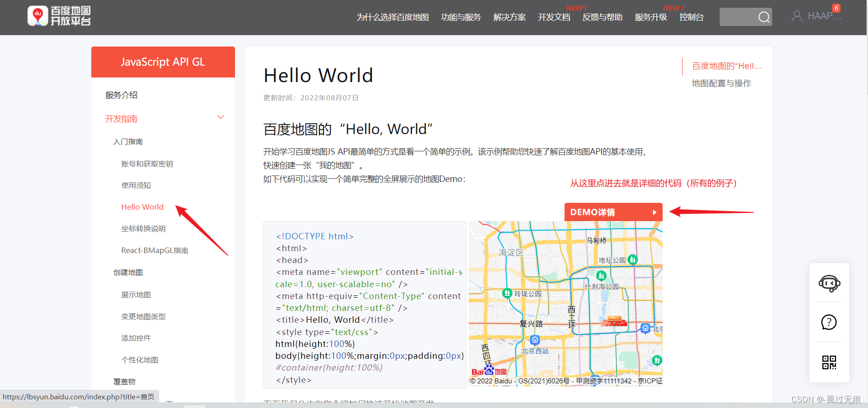868x408 pixels.
Task: Click the 马甸桥 label on map
Action: (597, 240)
